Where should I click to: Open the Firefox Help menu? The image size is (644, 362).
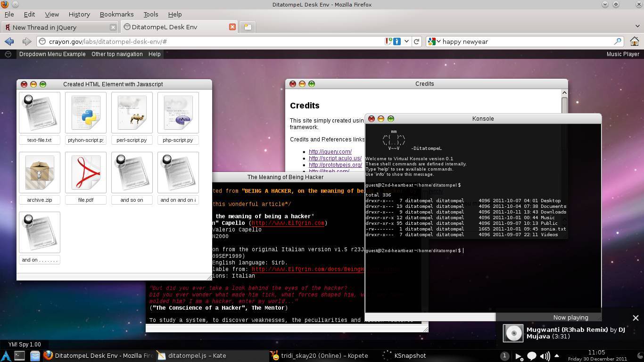pyautogui.click(x=175, y=14)
